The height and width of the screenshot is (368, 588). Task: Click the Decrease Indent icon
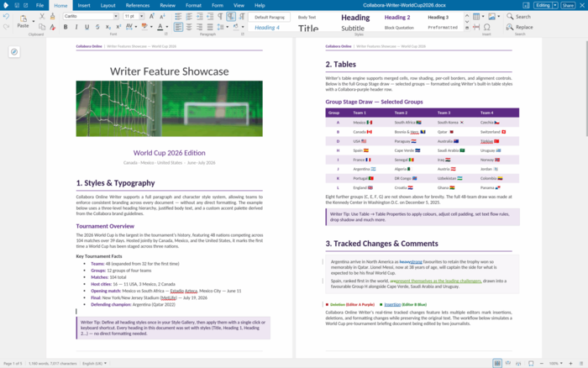coord(210,16)
